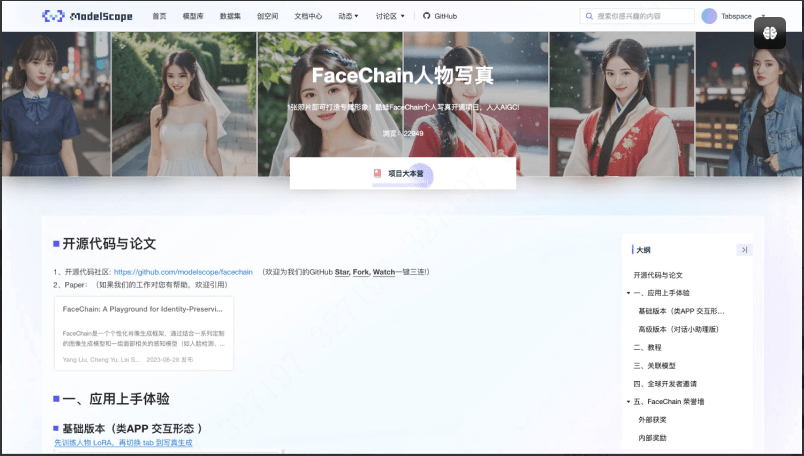Click the 基础版本（类APP 交互形态）heading
The image size is (804, 456).
132,428
